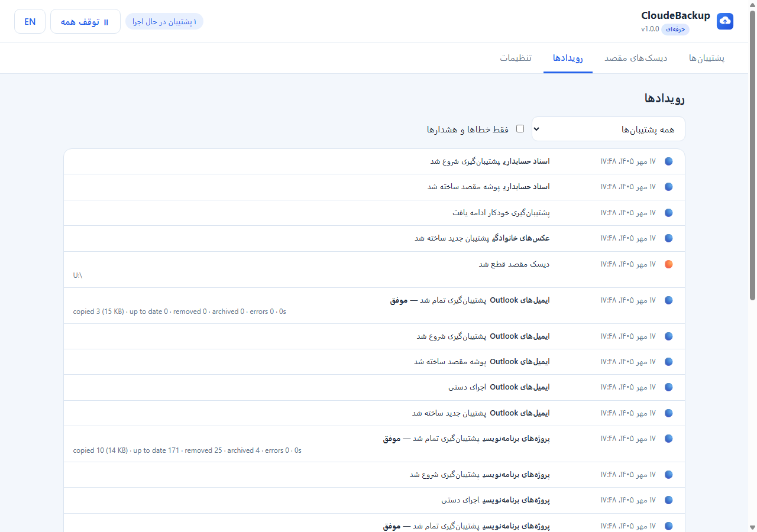Click 'پروژه‌های برنامه‌نویسی اجرای دستی' event text
757x532 pixels.
pos(496,500)
